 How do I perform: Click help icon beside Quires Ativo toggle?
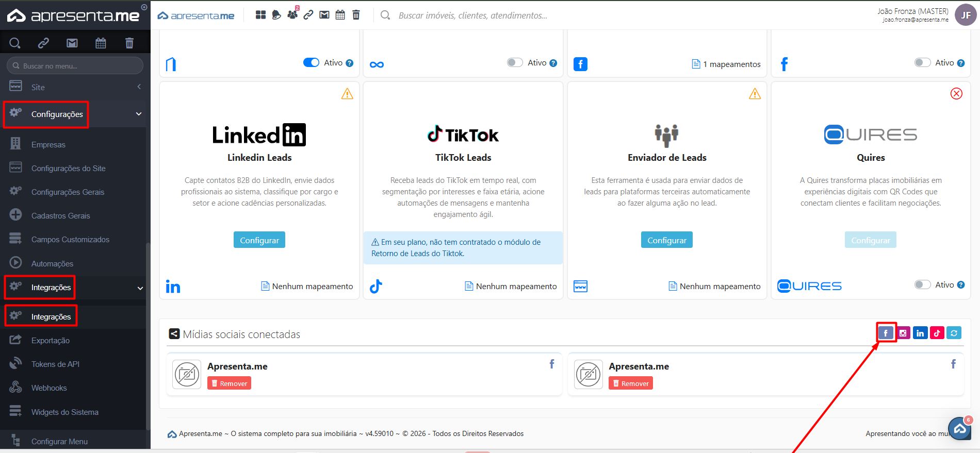click(x=961, y=285)
